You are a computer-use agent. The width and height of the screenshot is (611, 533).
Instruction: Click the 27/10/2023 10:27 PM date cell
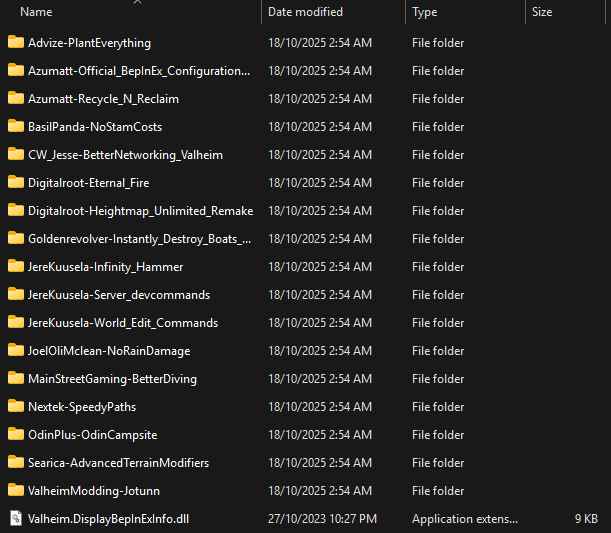point(322,519)
